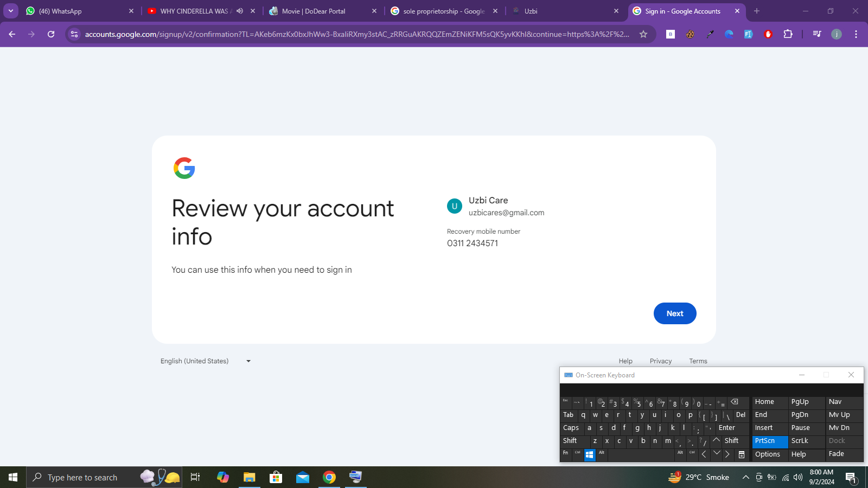
Task: Click the Options key on the On-Screen Keyboard
Action: click(x=770, y=454)
